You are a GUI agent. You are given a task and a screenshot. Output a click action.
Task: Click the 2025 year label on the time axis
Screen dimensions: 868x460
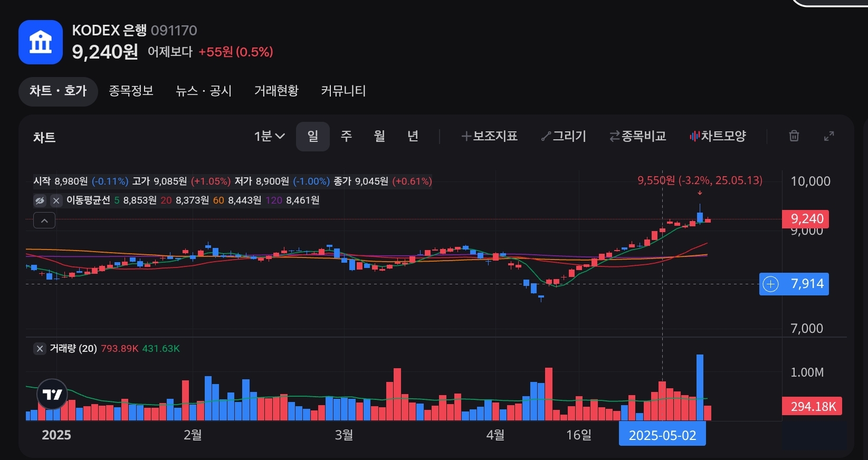click(56, 435)
